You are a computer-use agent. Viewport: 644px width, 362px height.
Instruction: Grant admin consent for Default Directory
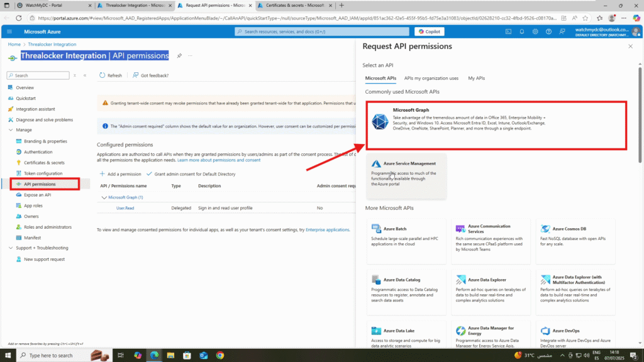point(191,174)
